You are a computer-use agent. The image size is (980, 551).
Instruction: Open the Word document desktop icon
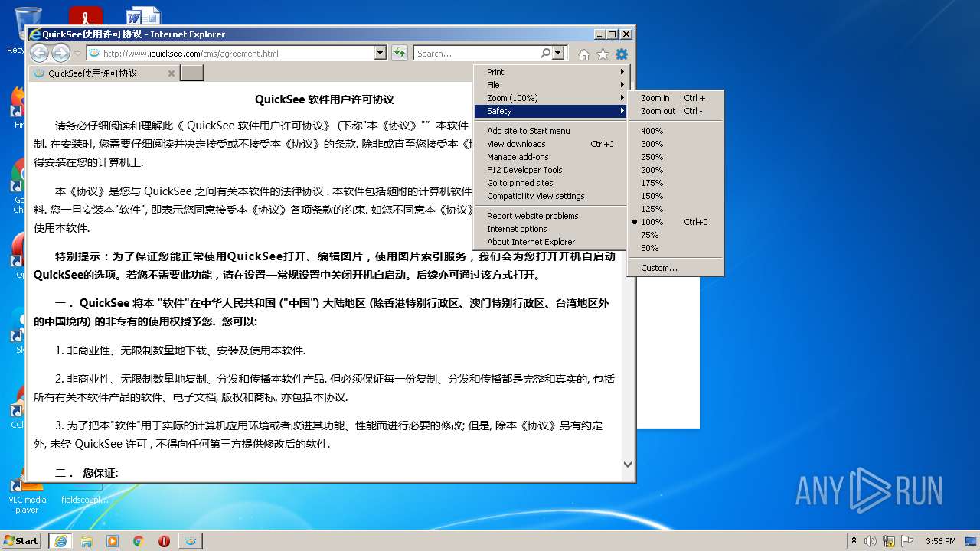pos(143,17)
